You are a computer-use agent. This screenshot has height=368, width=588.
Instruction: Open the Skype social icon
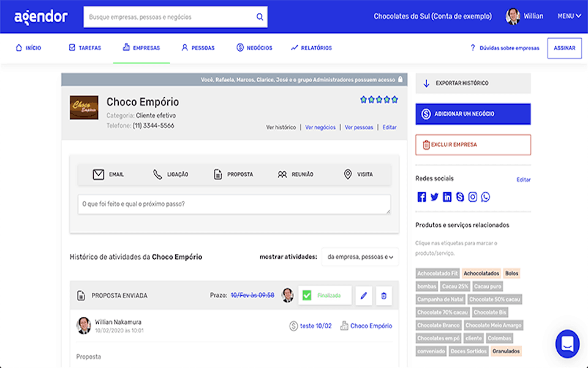(x=460, y=197)
